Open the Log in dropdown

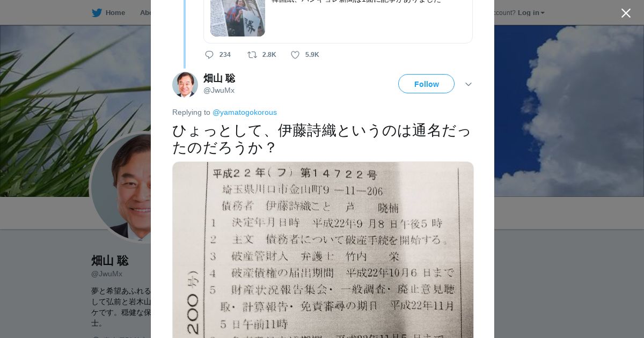pos(531,13)
